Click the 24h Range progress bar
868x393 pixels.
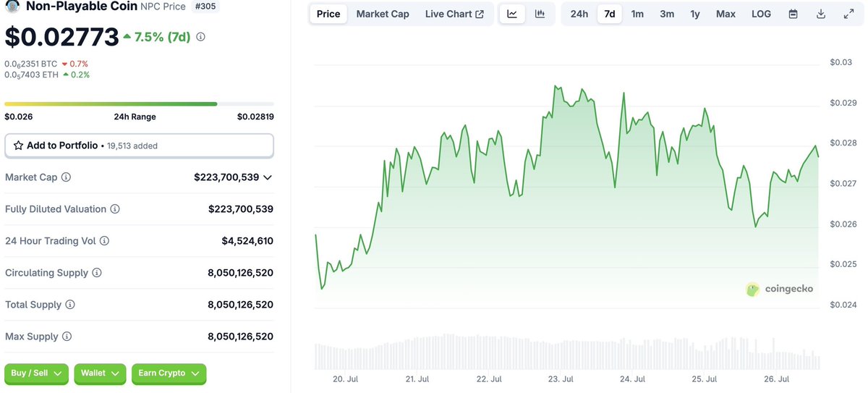pos(139,104)
